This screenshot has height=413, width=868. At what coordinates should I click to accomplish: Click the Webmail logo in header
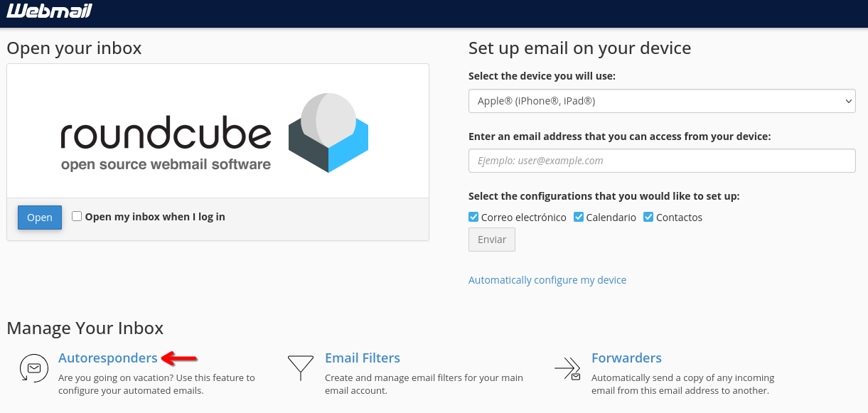pos(49,11)
